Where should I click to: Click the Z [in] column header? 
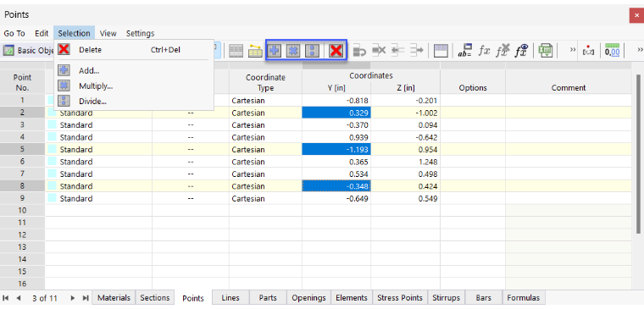coord(405,88)
